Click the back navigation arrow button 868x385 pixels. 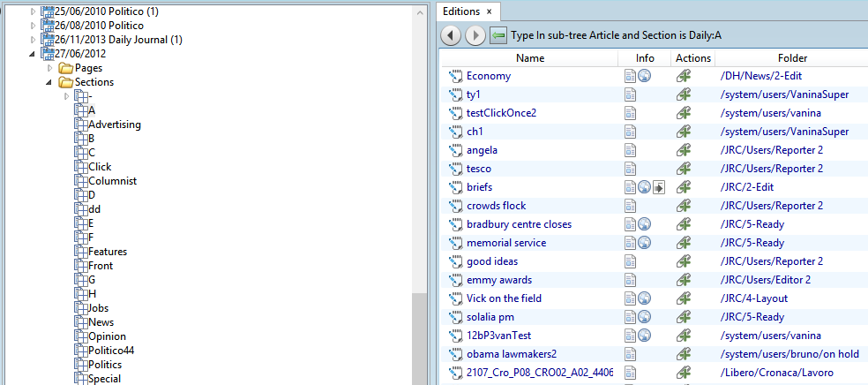(451, 36)
